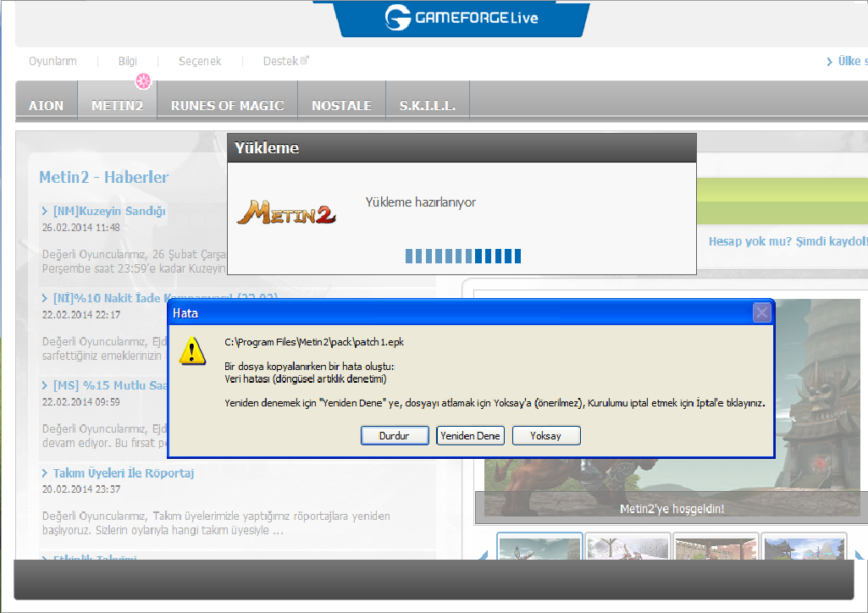Click the date 20.02.2014 23:37

pyautogui.click(x=80, y=489)
